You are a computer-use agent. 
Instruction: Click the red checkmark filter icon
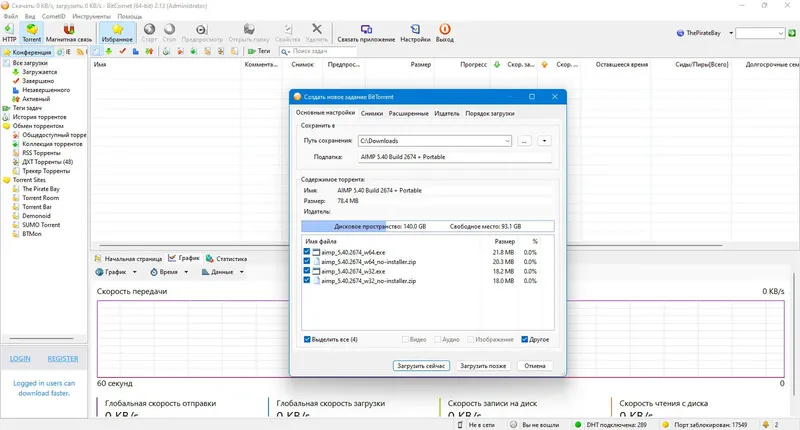[122, 51]
